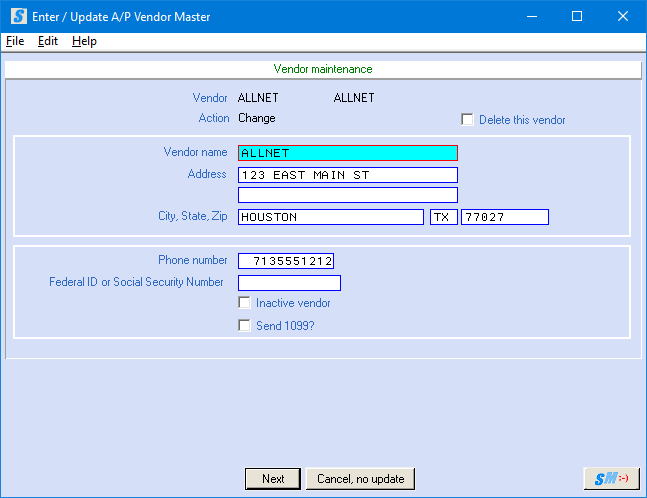Click the Zip field containing 77027
The image size is (647, 498).
(x=505, y=217)
